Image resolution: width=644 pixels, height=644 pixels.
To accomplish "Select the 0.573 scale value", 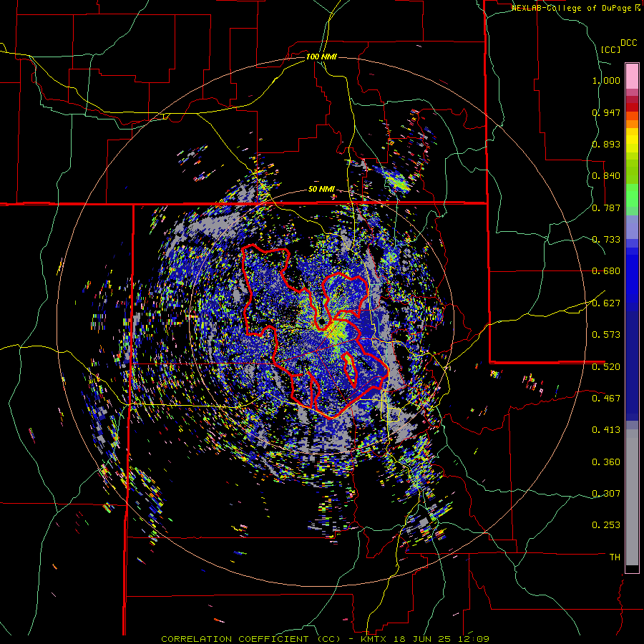I will click(x=606, y=335).
